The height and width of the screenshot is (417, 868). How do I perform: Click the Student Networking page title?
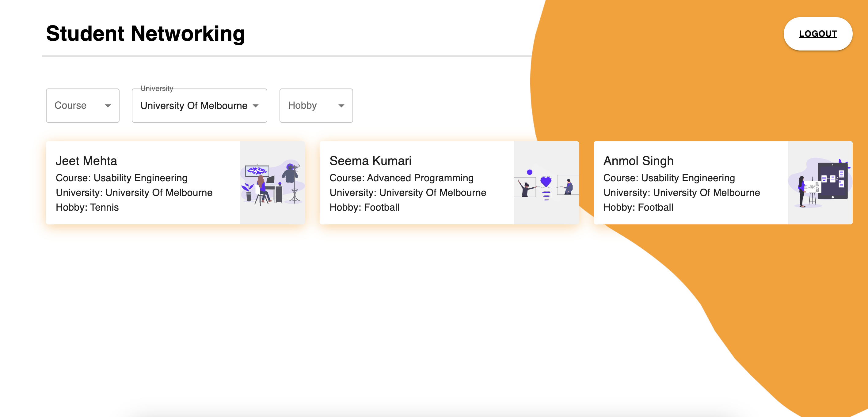pos(145,34)
